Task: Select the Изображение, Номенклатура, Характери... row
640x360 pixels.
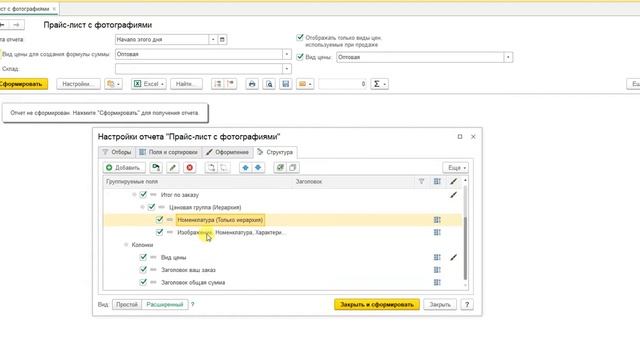Action: (282, 233)
